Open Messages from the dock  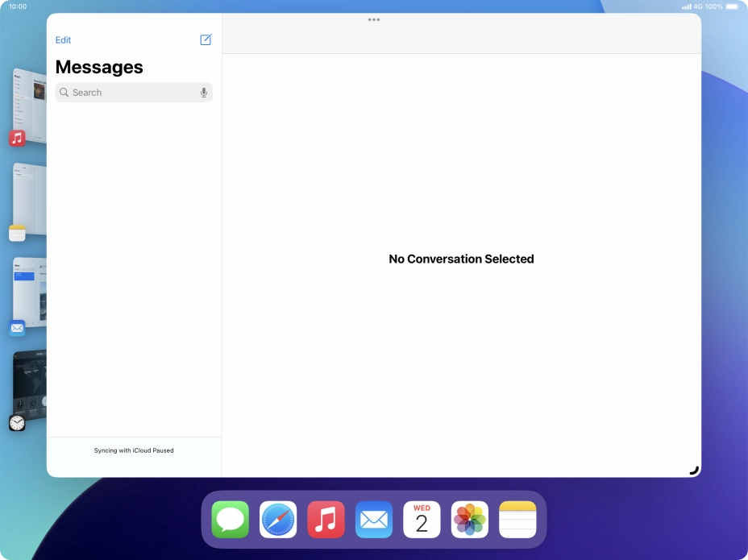tap(231, 518)
